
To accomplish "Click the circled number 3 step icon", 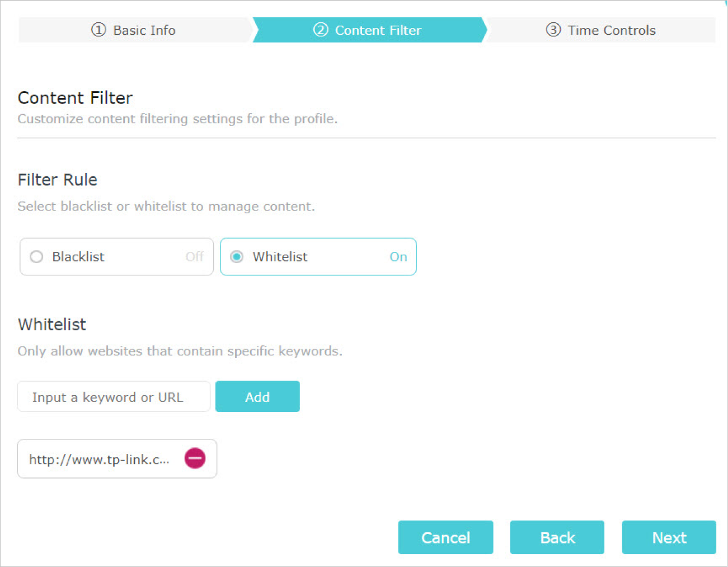I will [x=553, y=30].
